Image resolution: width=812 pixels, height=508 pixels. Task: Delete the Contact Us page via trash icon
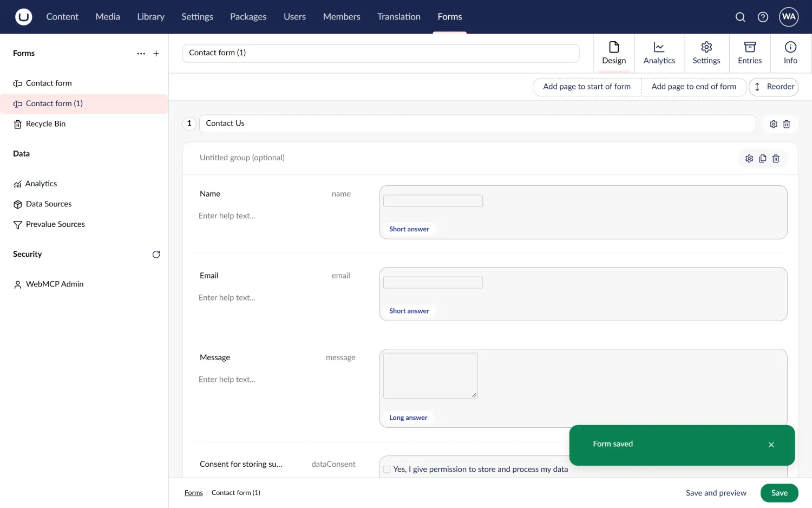787,124
